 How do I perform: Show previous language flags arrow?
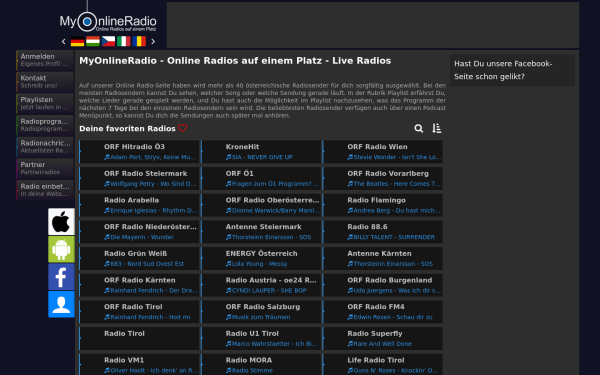coord(64,41)
